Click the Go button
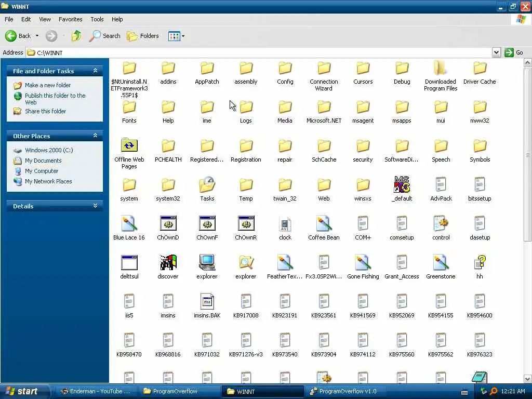The width and height of the screenshot is (532, 399). point(514,52)
